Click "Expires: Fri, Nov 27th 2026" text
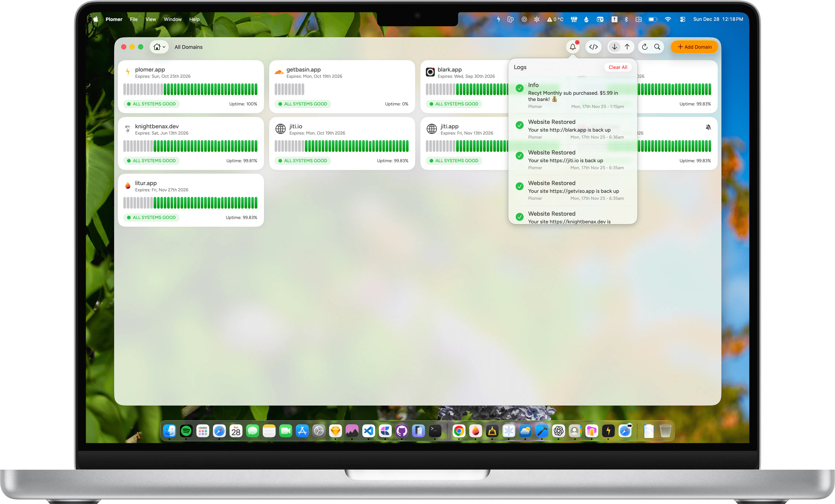The width and height of the screenshot is (835, 504). [x=162, y=190]
